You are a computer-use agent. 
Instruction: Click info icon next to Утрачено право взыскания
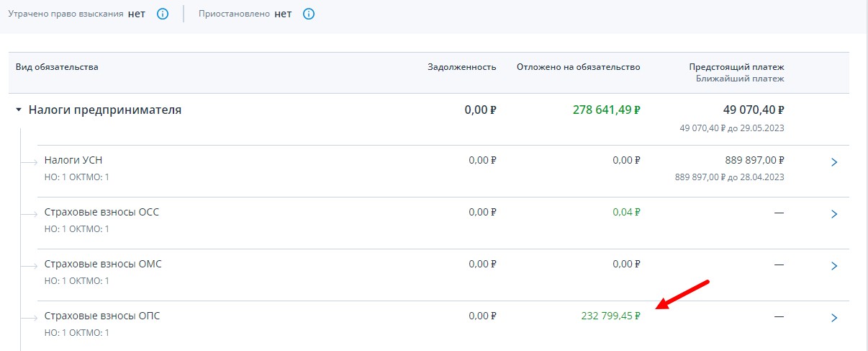pos(163,14)
